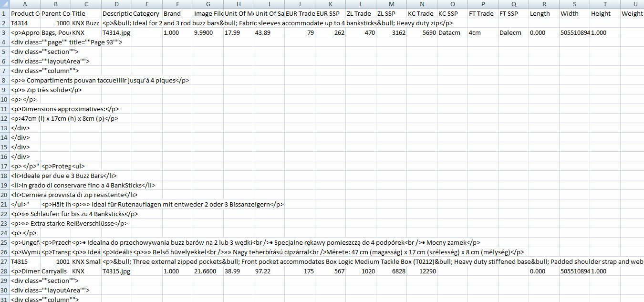Screen dimensions: 644x302
Task: Click the 'Weight' header cell
Action: pos(632,13)
